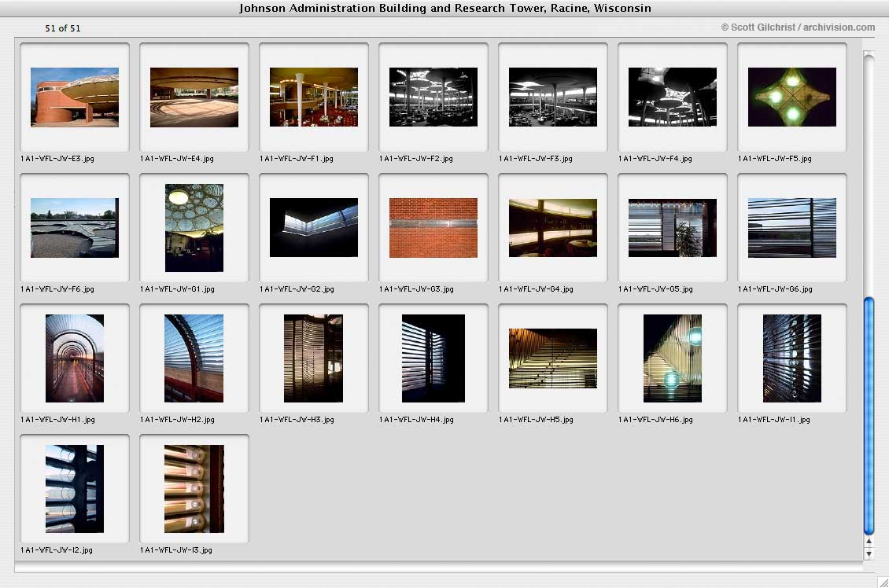Select brick wall thumbnail 1A1-WFL-JW-G3.jpg
889x588 pixels.
pos(433,228)
